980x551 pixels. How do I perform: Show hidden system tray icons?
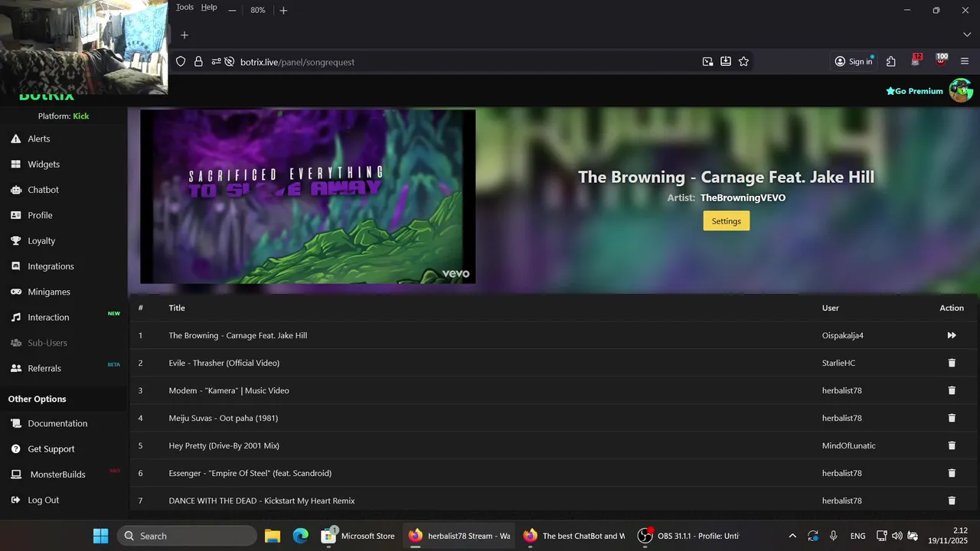(792, 536)
